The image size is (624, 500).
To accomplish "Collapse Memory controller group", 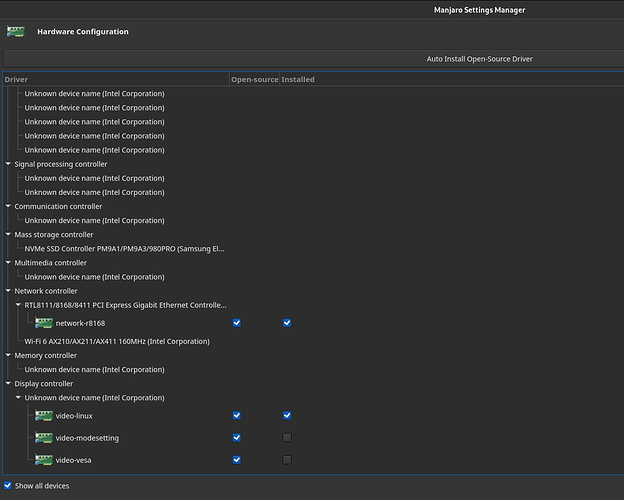I will [8, 355].
